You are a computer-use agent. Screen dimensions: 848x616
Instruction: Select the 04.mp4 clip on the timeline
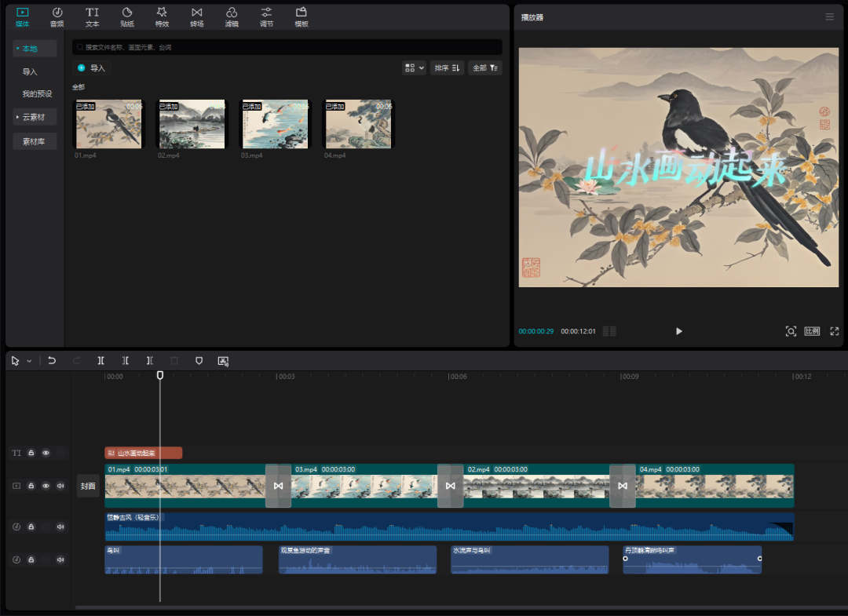click(715, 486)
